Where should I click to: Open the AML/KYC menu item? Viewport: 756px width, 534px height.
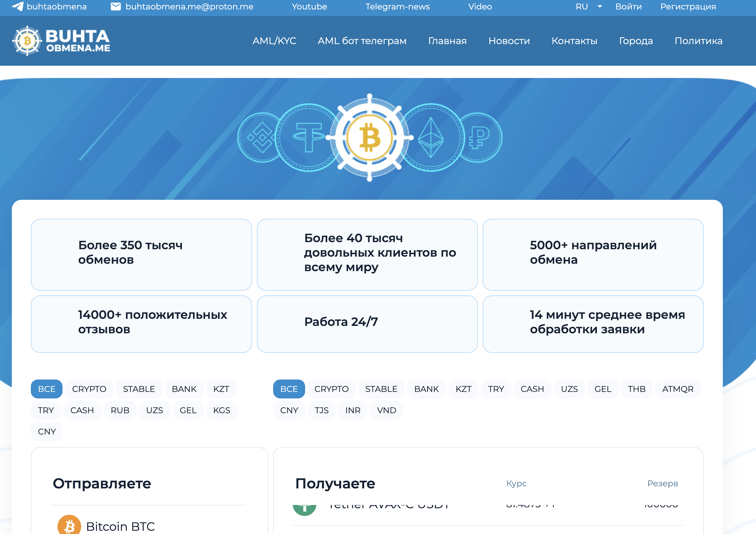(x=274, y=41)
